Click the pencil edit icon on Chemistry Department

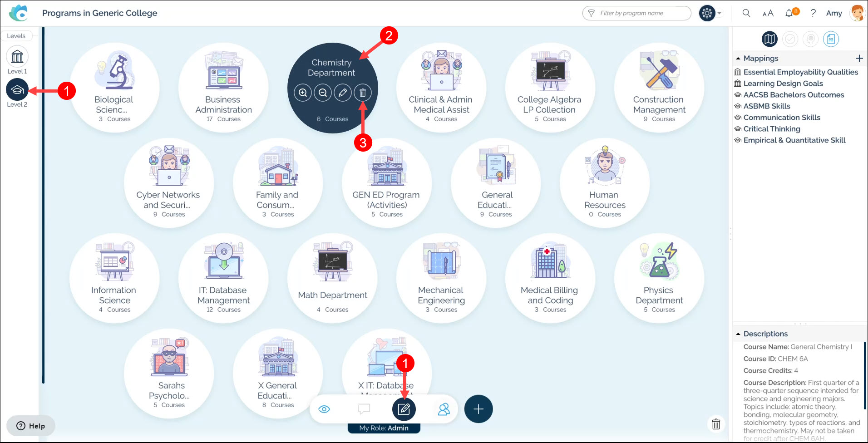343,93
